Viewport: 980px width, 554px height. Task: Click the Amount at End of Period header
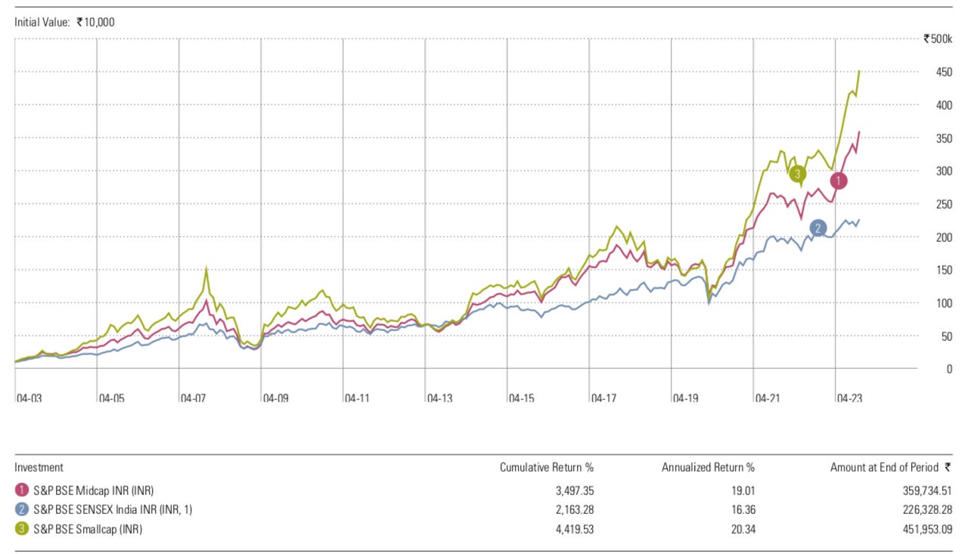(x=891, y=468)
